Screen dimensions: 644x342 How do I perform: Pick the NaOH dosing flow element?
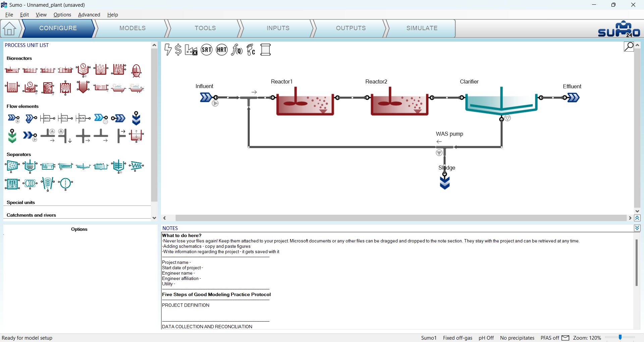point(83,118)
